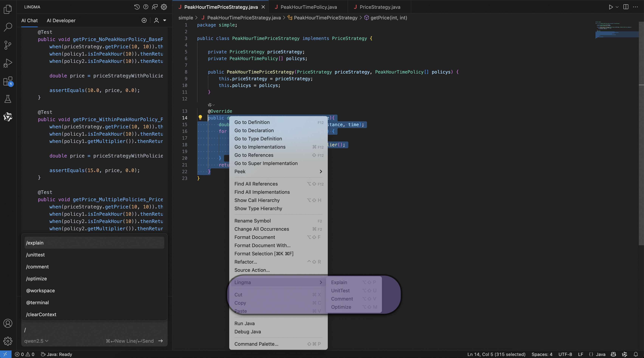The height and width of the screenshot is (358, 644).
Task: Toggle split editor layout
Action: (626, 7)
